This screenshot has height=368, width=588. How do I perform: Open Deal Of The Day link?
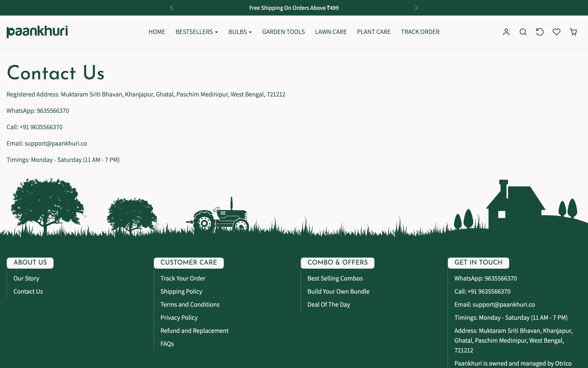(x=329, y=304)
